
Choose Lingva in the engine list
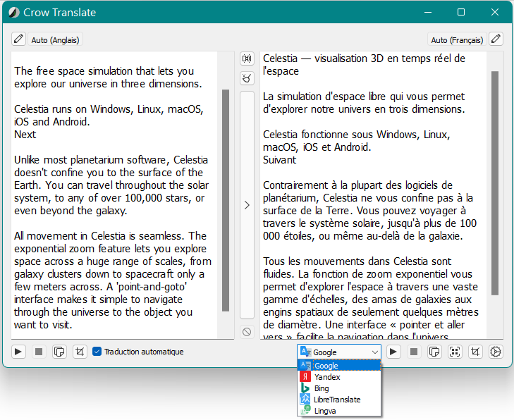[x=339, y=411]
